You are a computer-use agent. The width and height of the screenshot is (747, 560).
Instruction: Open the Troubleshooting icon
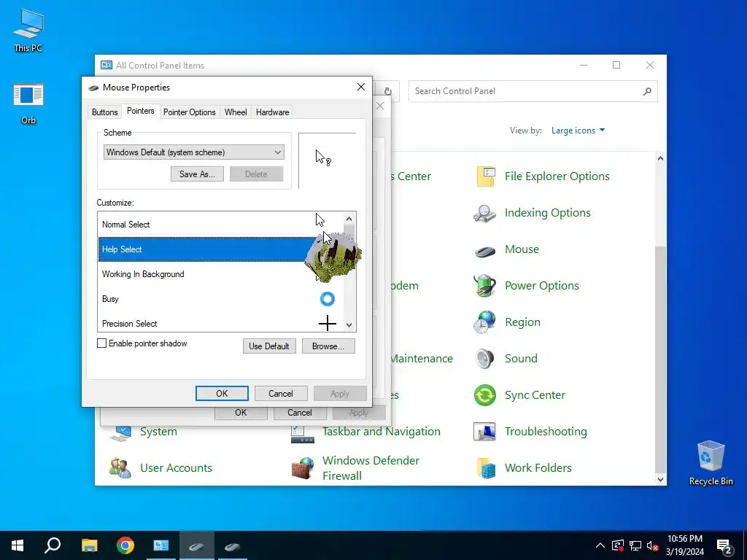(x=484, y=432)
